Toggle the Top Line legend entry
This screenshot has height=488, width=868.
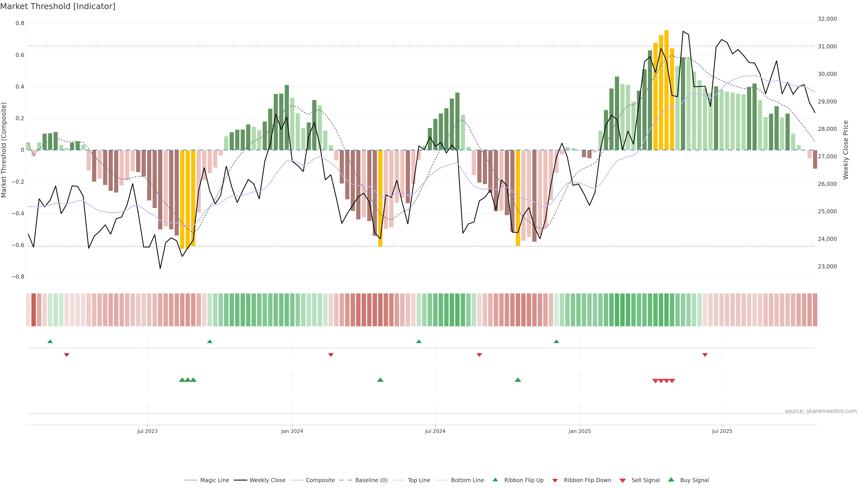click(x=419, y=480)
